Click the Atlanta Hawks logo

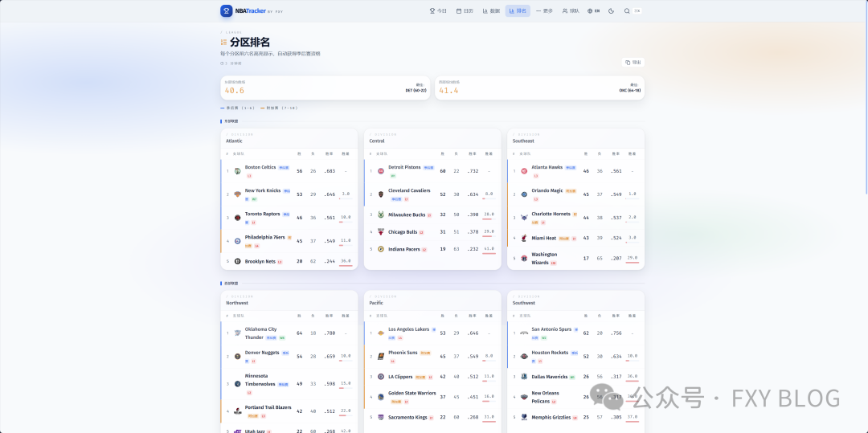click(524, 171)
